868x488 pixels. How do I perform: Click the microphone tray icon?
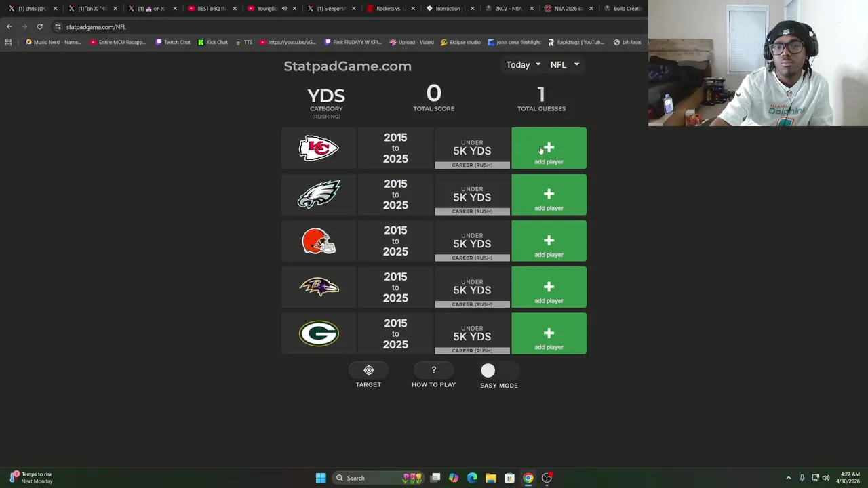(802, 478)
